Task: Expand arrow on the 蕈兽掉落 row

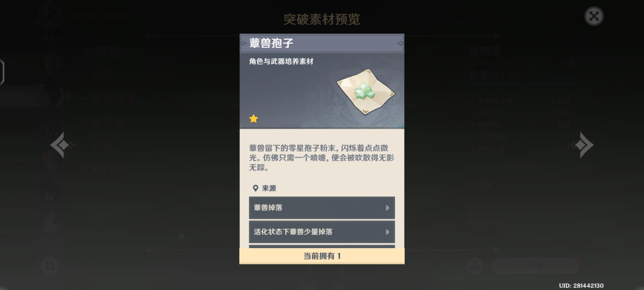Action: (388, 208)
